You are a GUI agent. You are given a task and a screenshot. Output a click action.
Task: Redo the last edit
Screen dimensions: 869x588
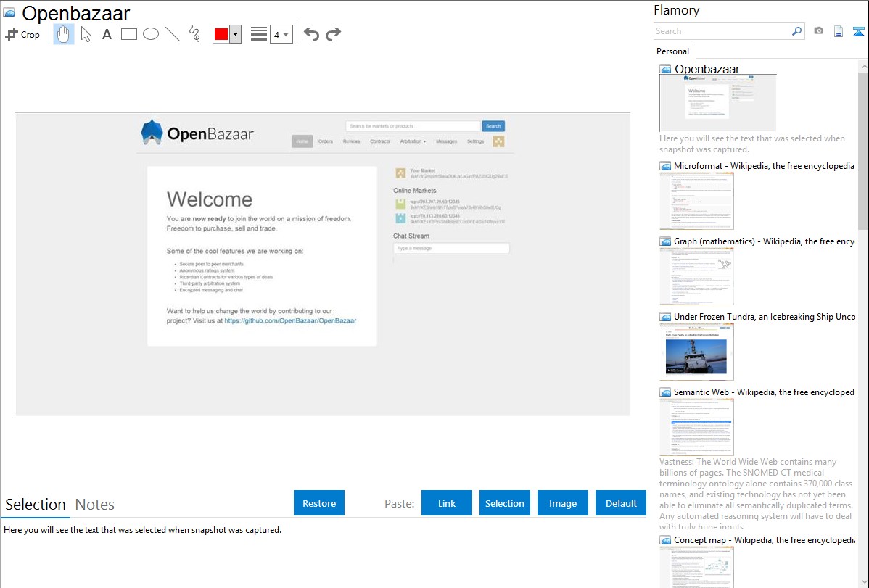click(333, 34)
